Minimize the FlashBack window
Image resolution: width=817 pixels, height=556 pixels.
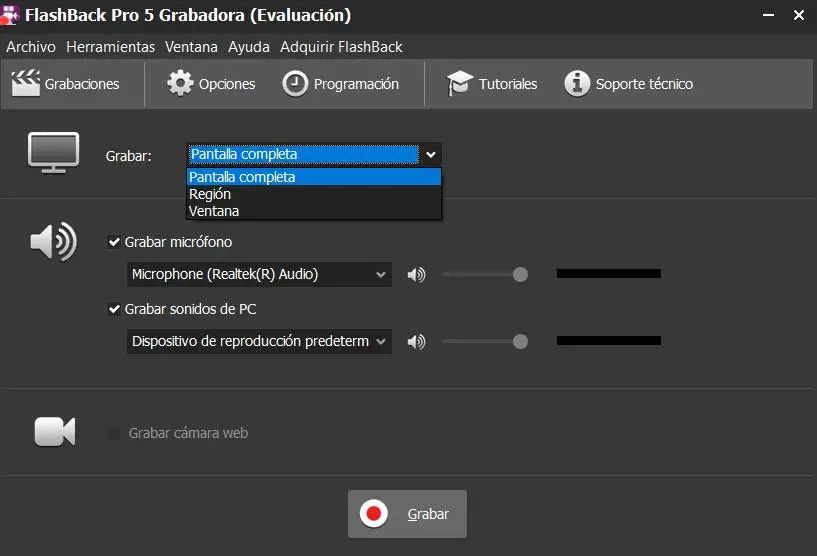(768, 15)
